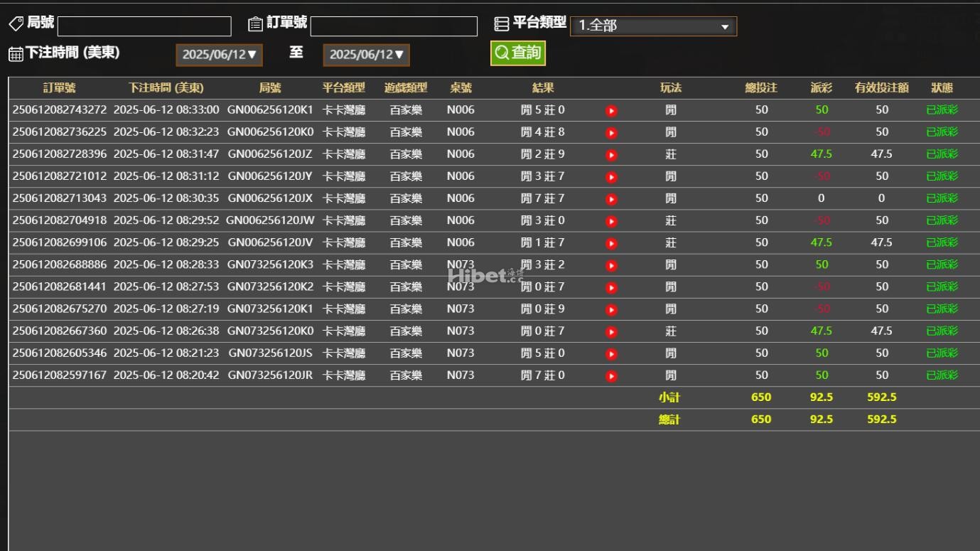Click the 派彩 column header
Image resolution: width=980 pixels, height=551 pixels.
pos(821,88)
